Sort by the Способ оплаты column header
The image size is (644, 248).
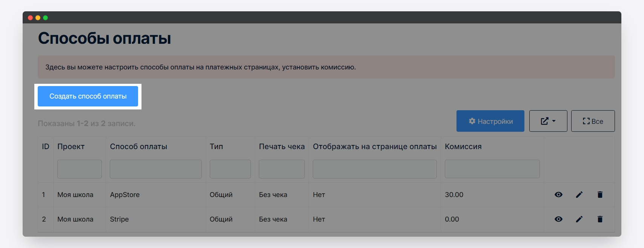138,147
